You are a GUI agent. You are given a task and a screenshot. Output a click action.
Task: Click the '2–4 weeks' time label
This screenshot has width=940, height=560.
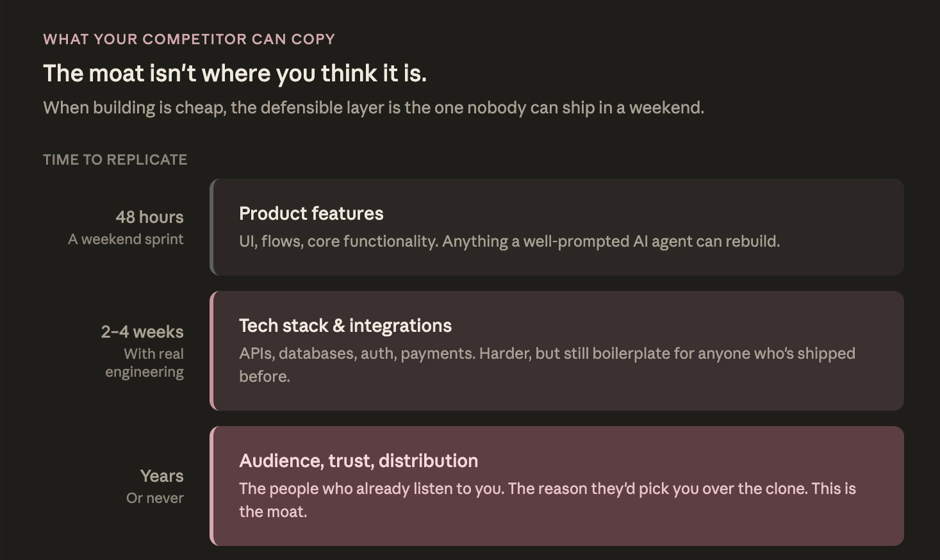tap(142, 332)
